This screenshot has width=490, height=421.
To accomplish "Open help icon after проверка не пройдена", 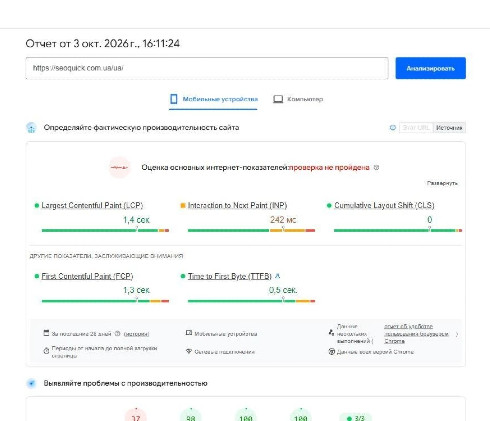I will tap(376, 167).
